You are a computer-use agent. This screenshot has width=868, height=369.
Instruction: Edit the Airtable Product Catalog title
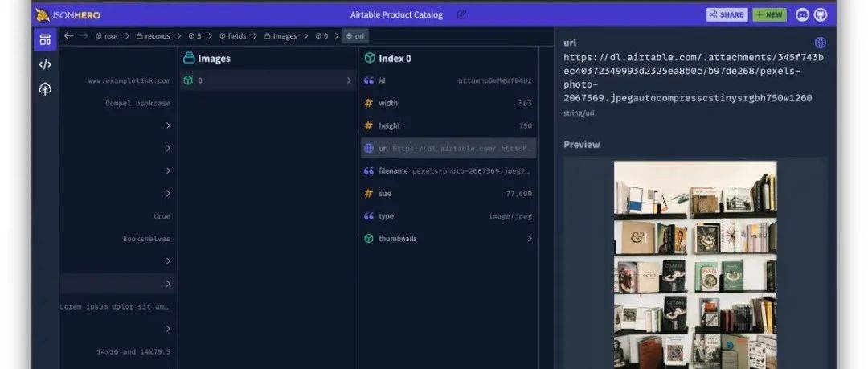tap(461, 15)
